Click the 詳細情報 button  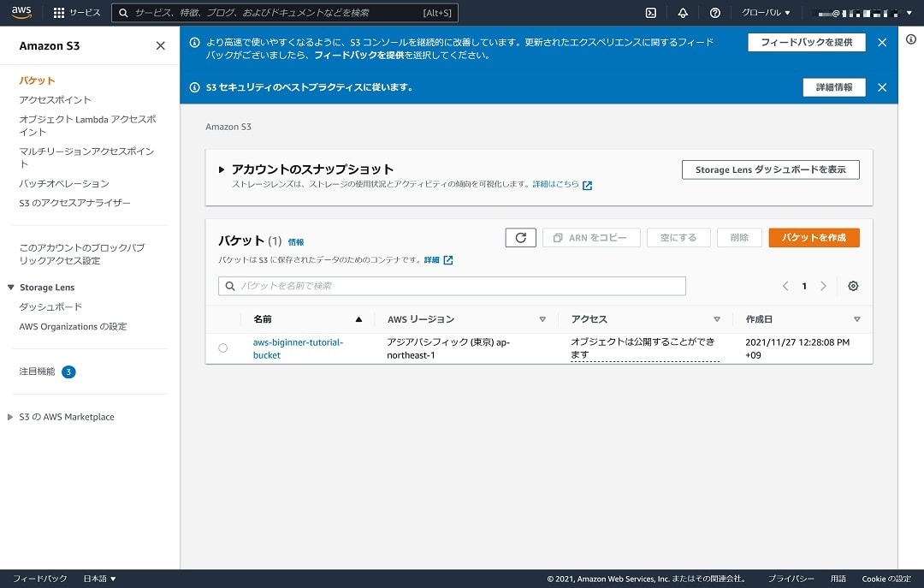coord(834,87)
